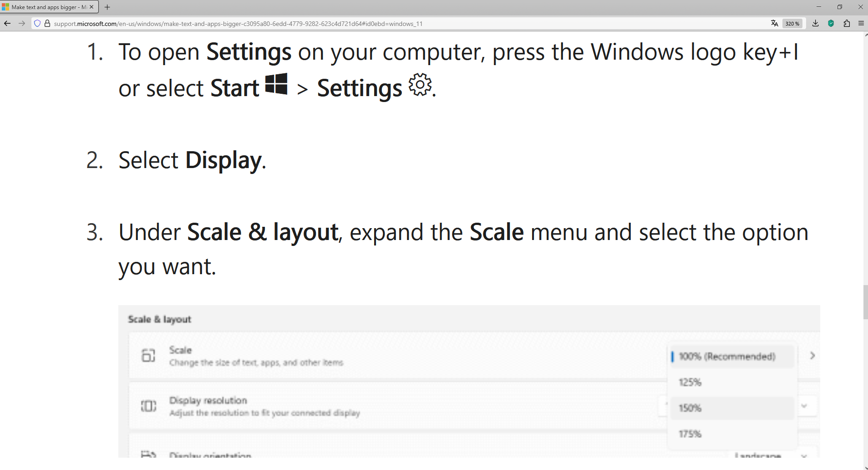Click the scroll-up arrow of the scrollbar

point(865,35)
